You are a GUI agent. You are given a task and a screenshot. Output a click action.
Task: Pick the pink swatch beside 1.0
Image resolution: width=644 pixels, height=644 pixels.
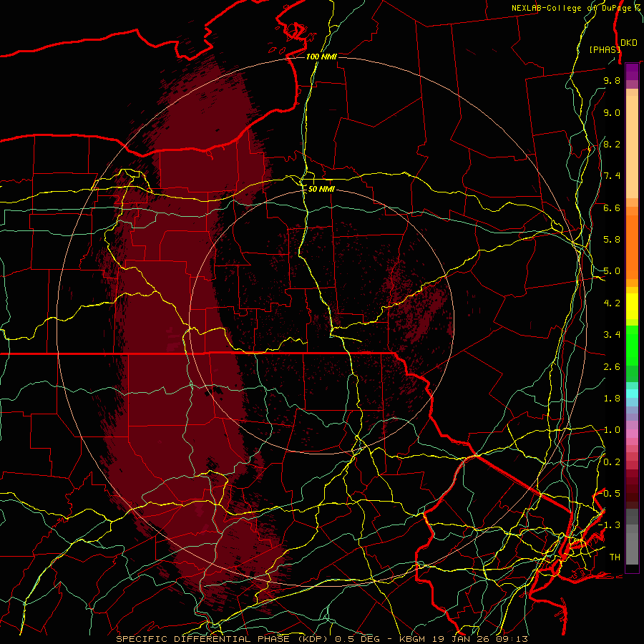point(632,434)
